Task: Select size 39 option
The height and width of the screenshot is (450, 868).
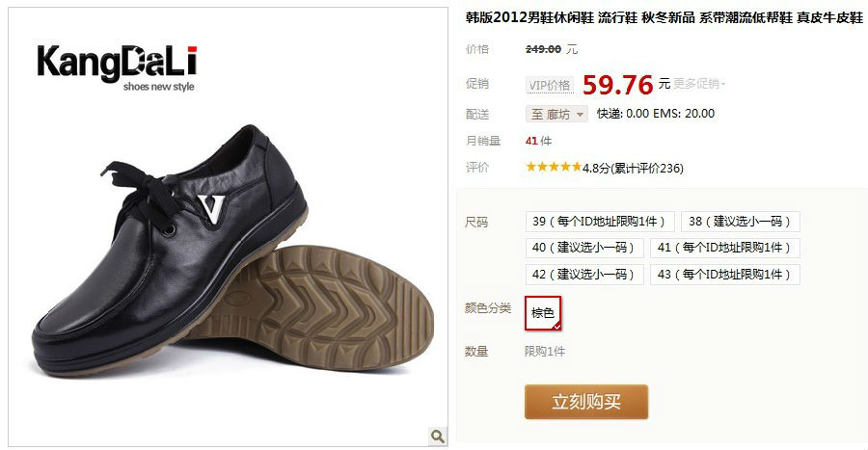Action: 600,222
